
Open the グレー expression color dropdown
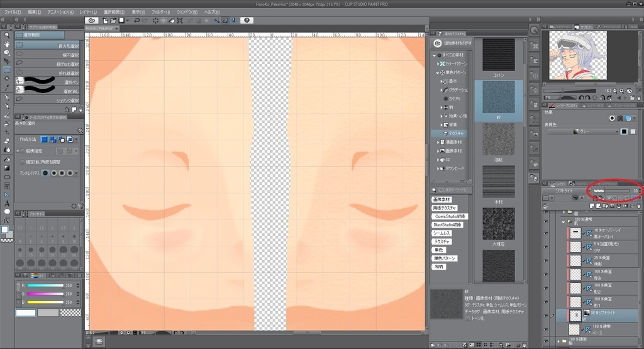click(x=582, y=131)
